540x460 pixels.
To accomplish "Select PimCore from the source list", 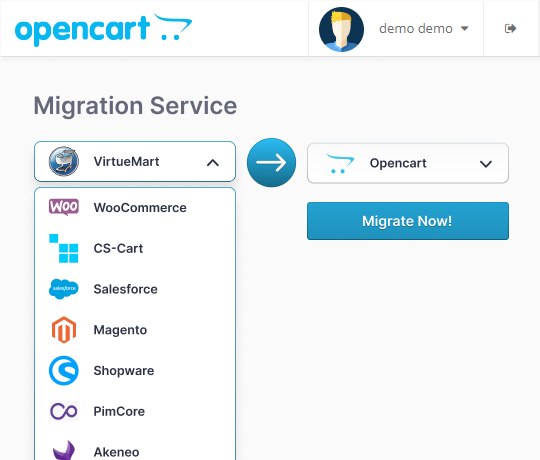I will coord(135,411).
